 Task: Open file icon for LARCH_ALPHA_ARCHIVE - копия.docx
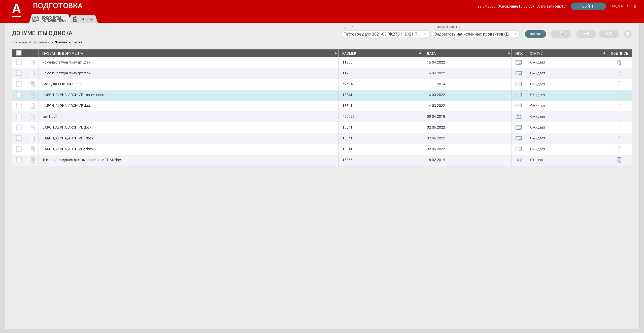click(x=32, y=95)
